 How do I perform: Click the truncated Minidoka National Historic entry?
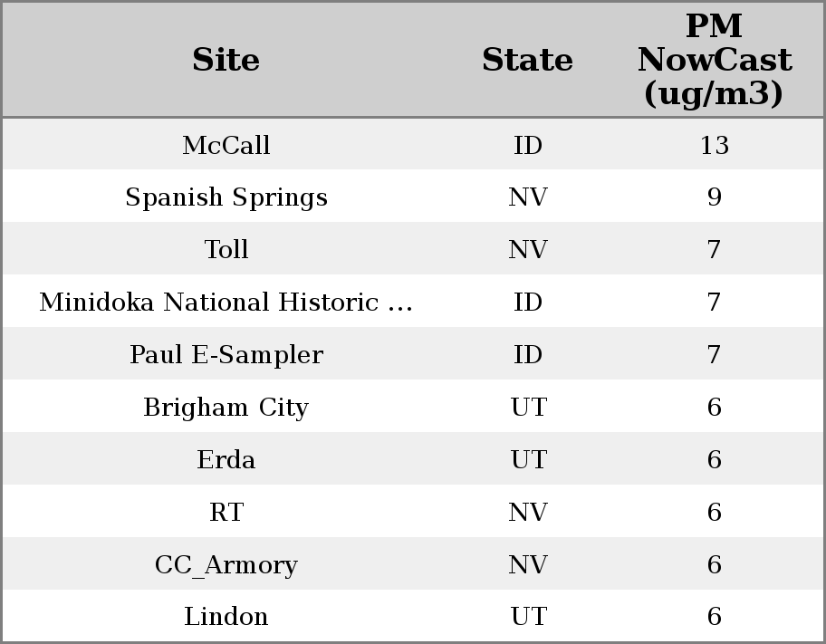coord(226,303)
